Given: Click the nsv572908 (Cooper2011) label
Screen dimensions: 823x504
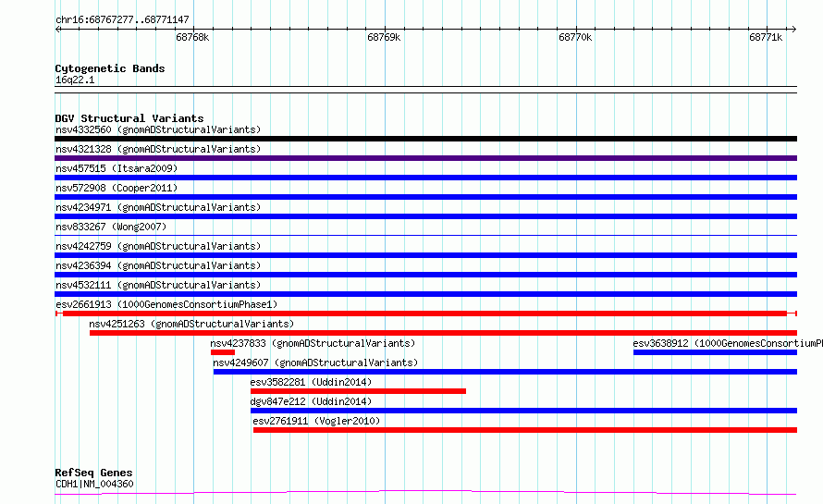Looking at the screenshot, I should pyautogui.click(x=117, y=188).
